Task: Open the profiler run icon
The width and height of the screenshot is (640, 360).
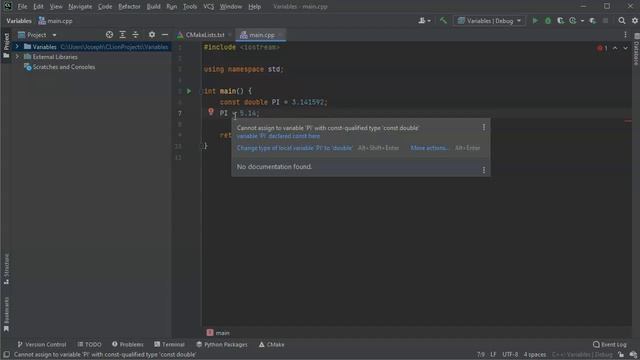Action: tap(573, 20)
